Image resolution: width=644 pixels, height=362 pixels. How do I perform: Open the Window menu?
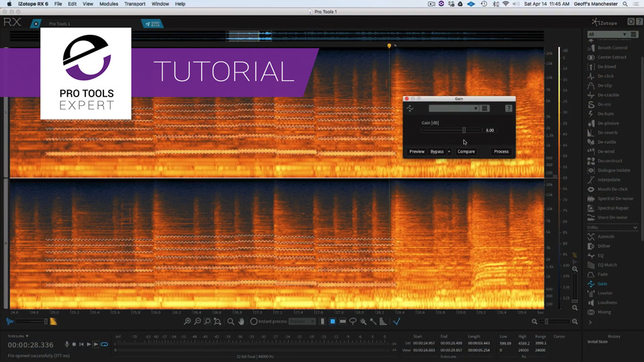point(160,4)
